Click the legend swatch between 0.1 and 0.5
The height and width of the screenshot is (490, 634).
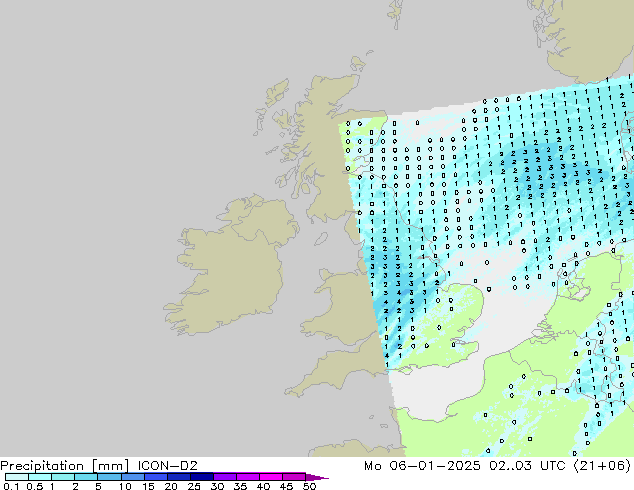click(17, 477)
